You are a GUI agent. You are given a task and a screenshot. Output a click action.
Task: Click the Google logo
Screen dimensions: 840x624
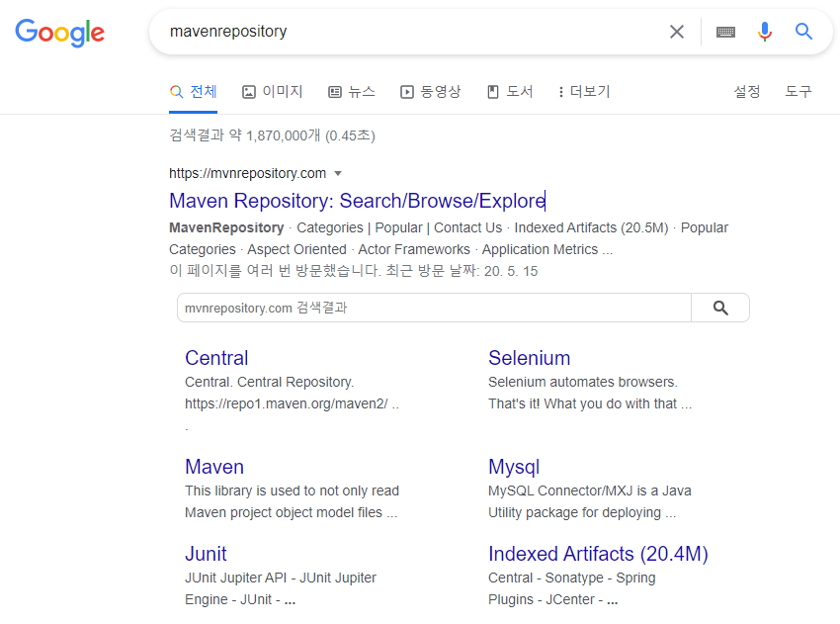(59, 33)
